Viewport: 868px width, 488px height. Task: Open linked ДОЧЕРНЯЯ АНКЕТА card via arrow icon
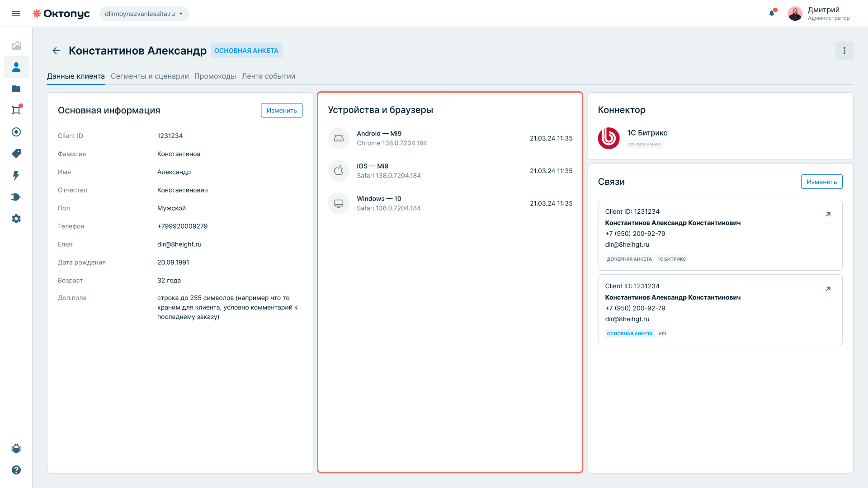[828, 214]
